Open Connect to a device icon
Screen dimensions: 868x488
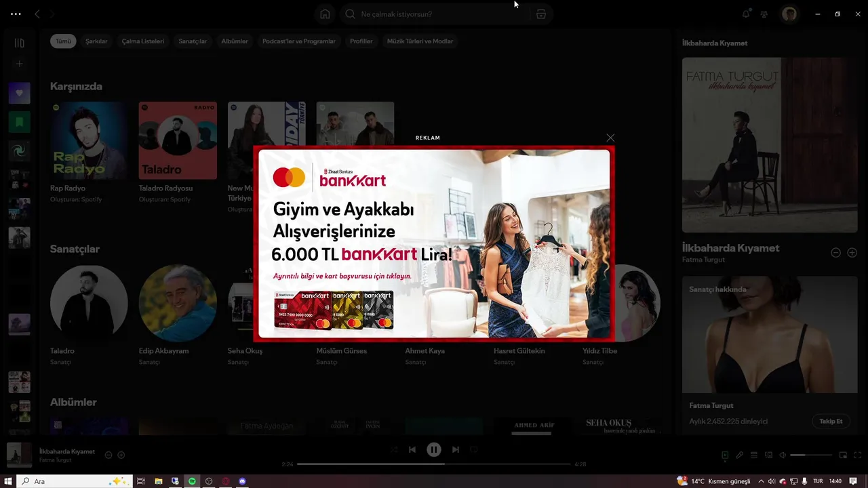[x=769, y=455]
